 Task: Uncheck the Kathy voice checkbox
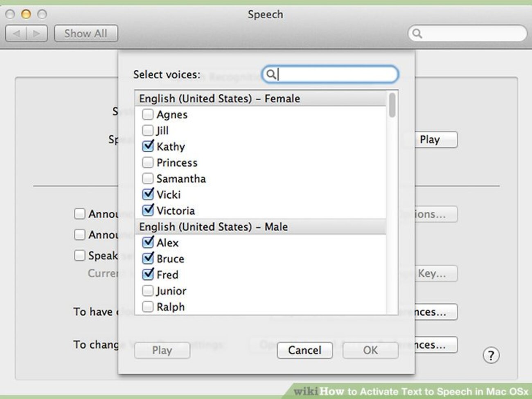click(x=148, y=146)
